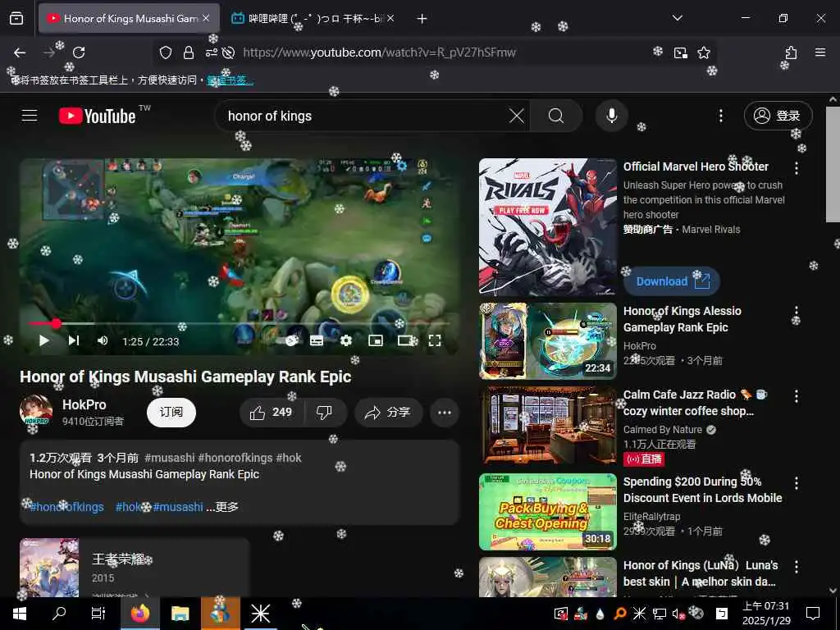
Task: Open the site permissions icon in the address bar
Action: click(211, 52)
